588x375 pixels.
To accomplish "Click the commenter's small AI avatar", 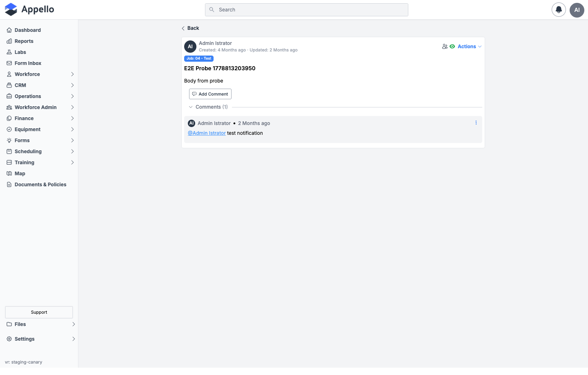I will point(192,123).
